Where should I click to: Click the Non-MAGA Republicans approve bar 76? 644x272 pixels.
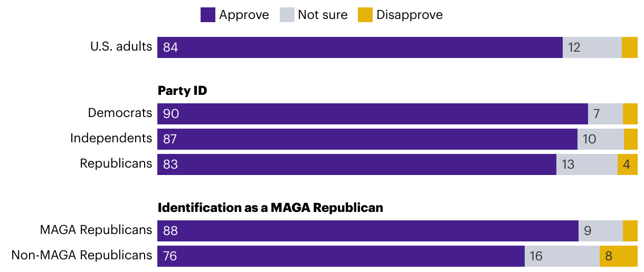(341, 256)
